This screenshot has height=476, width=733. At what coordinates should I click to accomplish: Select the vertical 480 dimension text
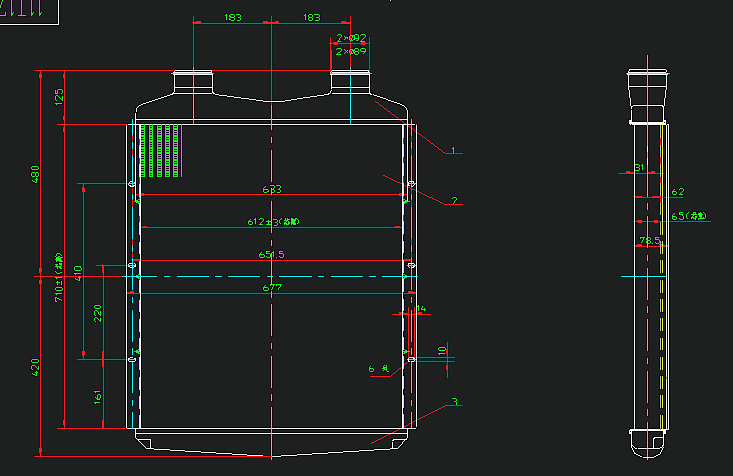tap(37, 175)
